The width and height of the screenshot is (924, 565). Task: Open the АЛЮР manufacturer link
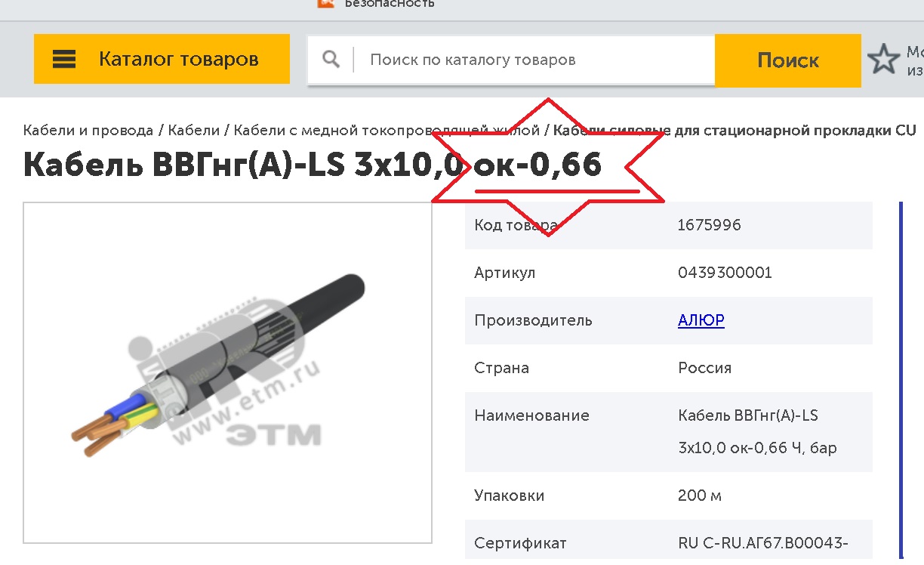click(x=701, y=320)
